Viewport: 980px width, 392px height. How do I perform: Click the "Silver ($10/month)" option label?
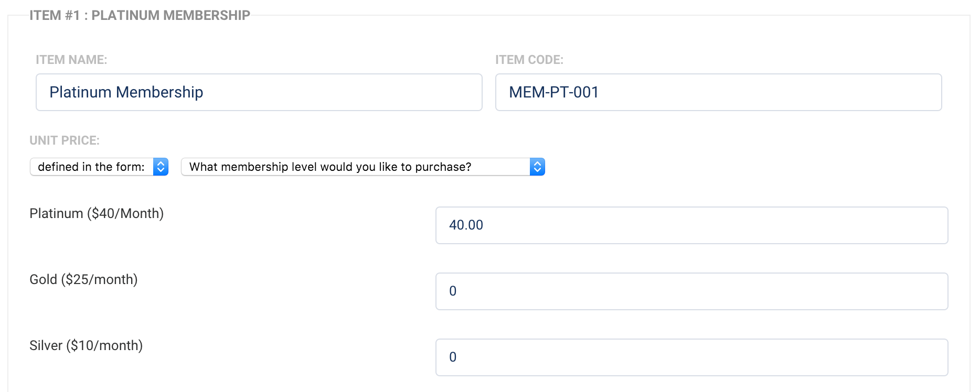tap(86, 345)
